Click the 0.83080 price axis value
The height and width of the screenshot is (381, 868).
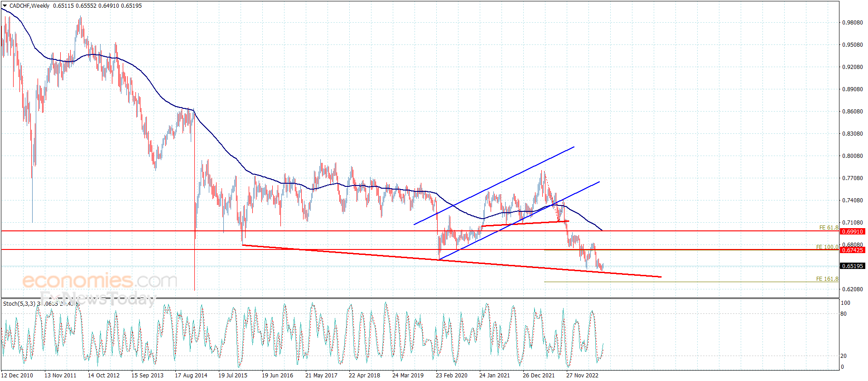point(852,134)
